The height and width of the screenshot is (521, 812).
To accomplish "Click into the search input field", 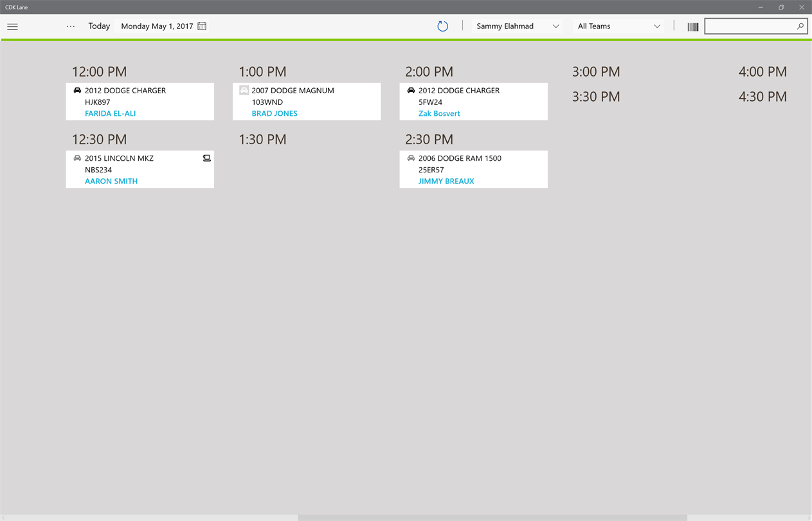I will [750, 26].
